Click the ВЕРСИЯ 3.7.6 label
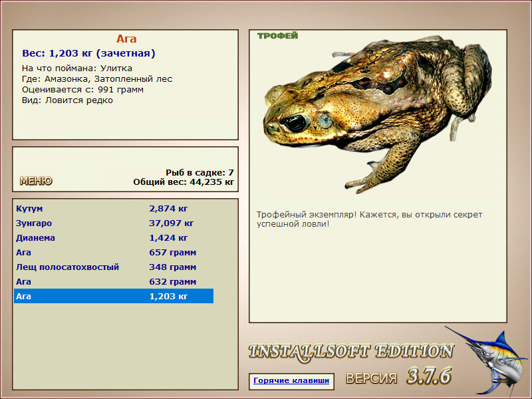The image size is (532, 399). pyautogui.click(x=398, y=376)
